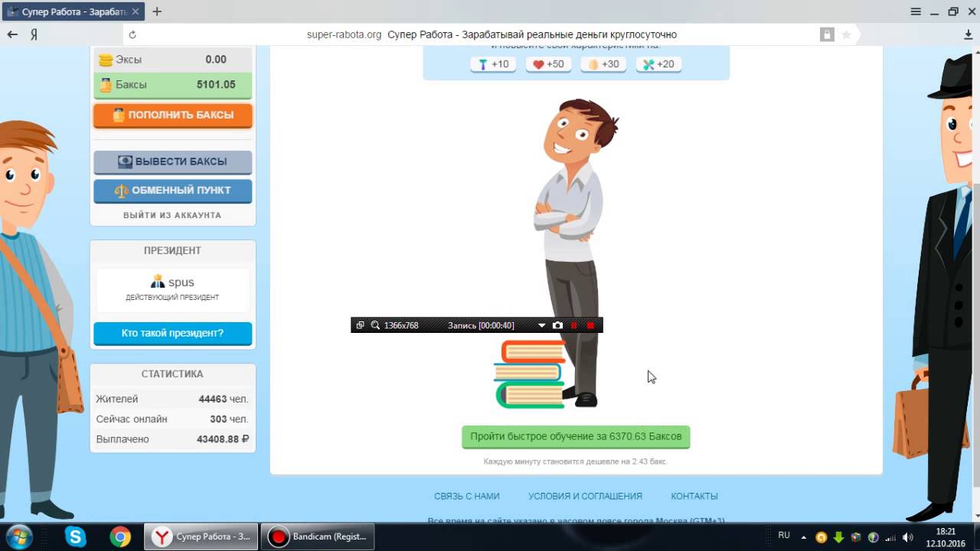This screenshot has height=551, width=980.
Task: Open "Связь с нами" footer link
Action: pos(467,496)
